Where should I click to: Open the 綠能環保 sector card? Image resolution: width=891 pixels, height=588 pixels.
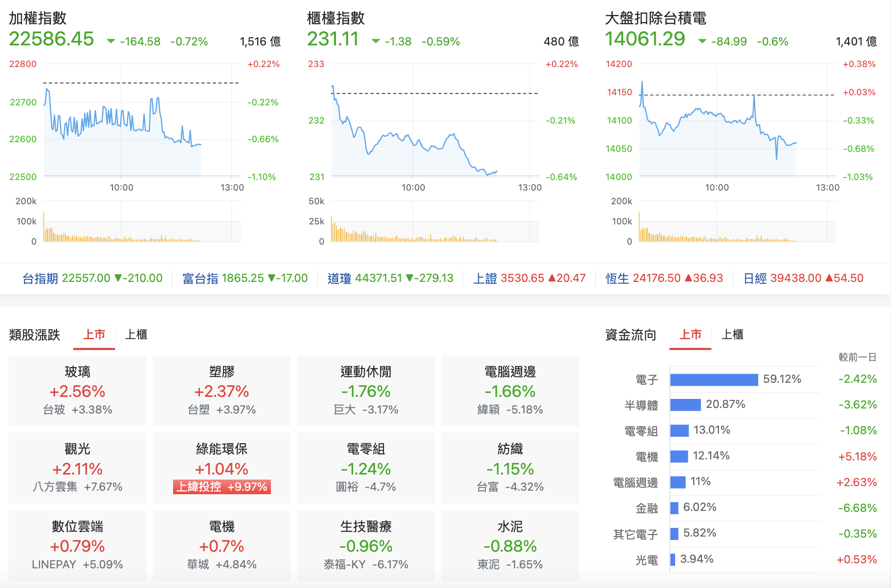tap(221, 468)
